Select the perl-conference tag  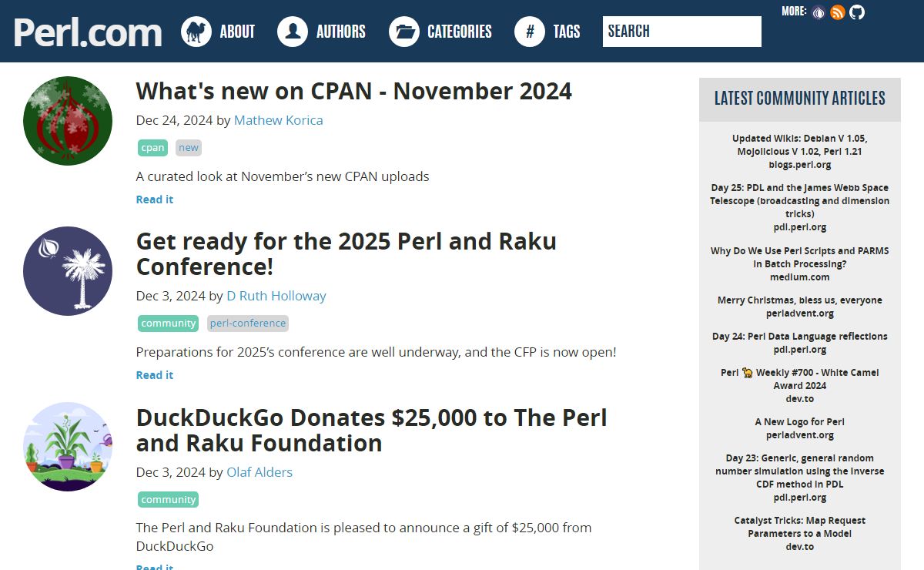(x=248, y=324)
